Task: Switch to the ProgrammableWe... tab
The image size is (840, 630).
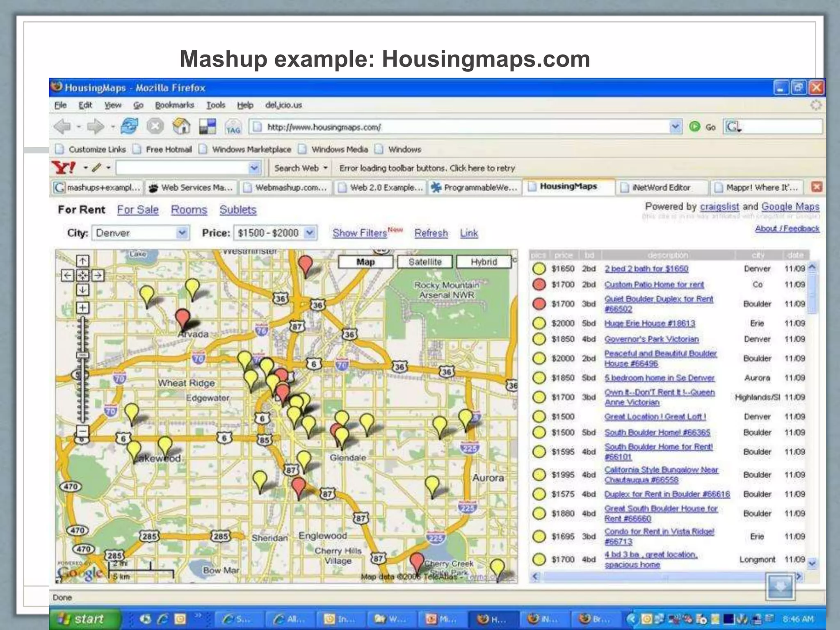Action: tap(475, 187)
